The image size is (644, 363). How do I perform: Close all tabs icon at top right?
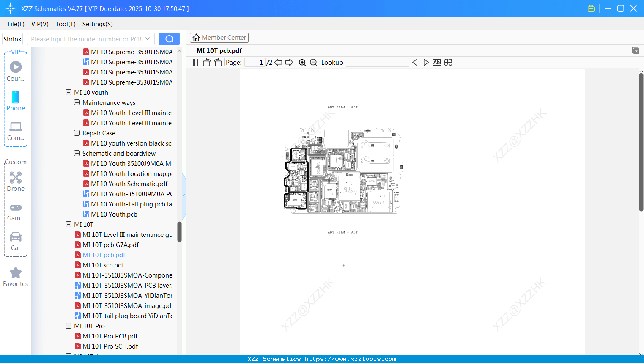coord(635,50)
